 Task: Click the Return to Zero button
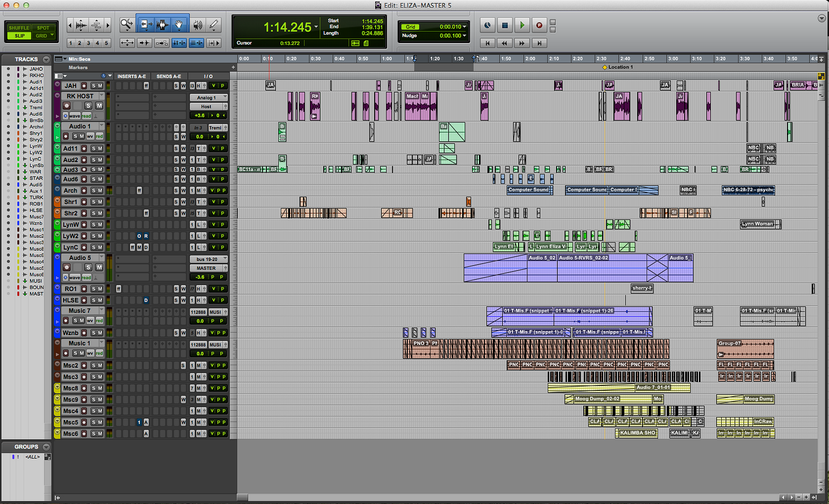(x=487, y=43)
